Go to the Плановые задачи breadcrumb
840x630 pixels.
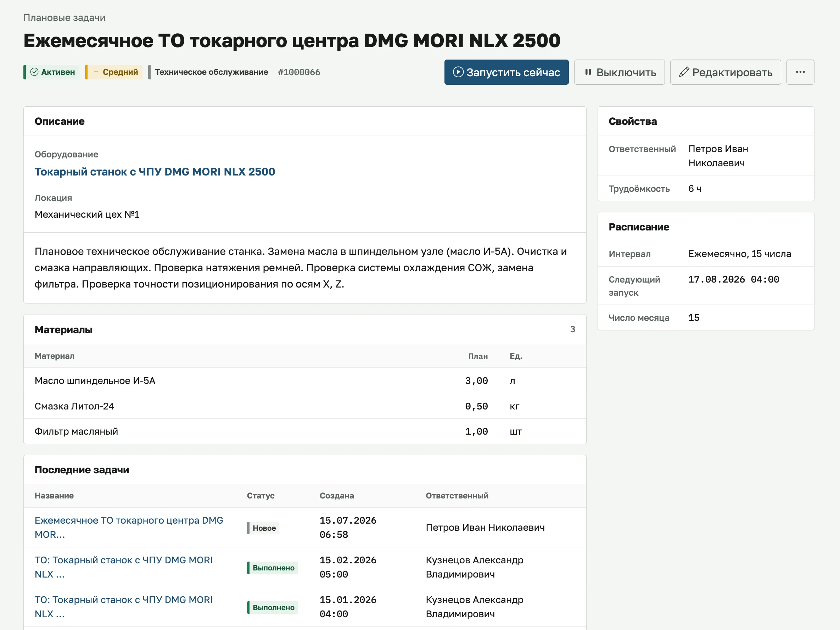[x=64, y=18]
